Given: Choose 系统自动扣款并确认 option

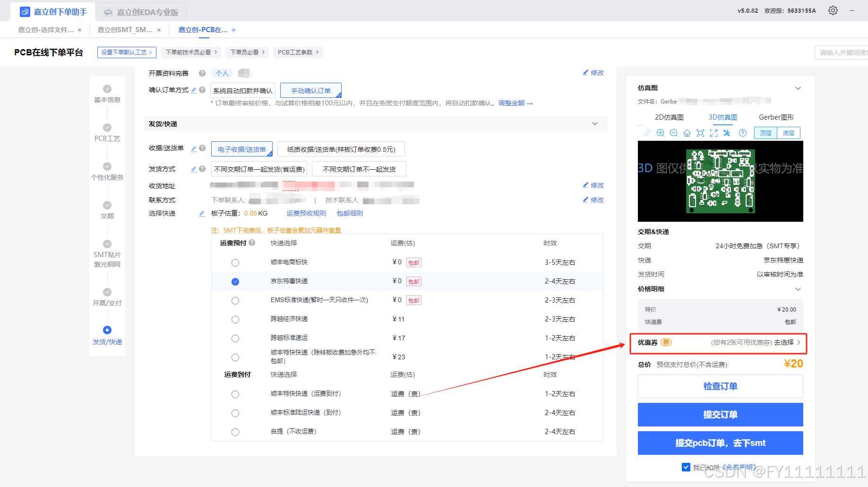Looking at the screenshot, I should point(243,90).
